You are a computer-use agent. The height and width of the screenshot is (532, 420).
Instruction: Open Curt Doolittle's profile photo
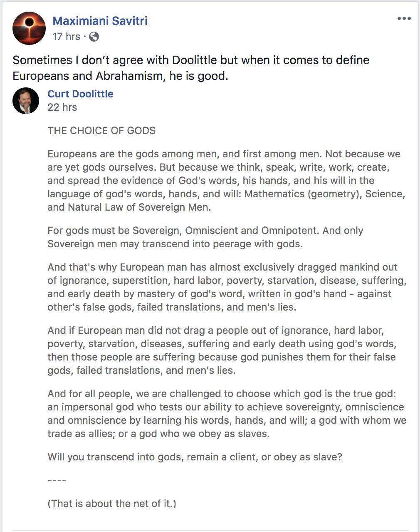(26, 101)
